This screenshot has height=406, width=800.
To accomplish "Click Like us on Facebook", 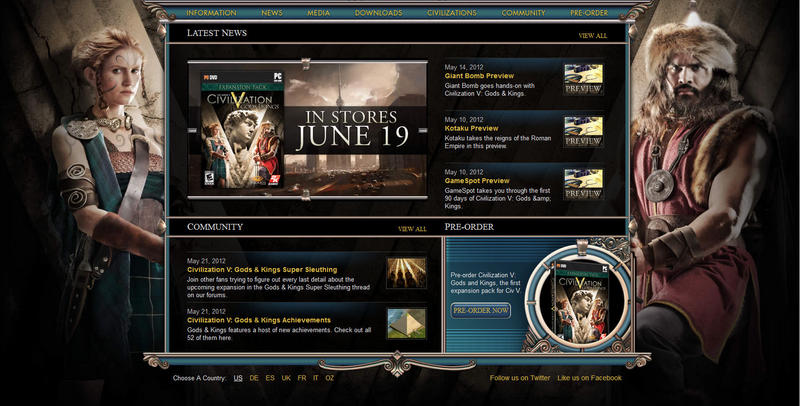I will (x=589, y=378).
